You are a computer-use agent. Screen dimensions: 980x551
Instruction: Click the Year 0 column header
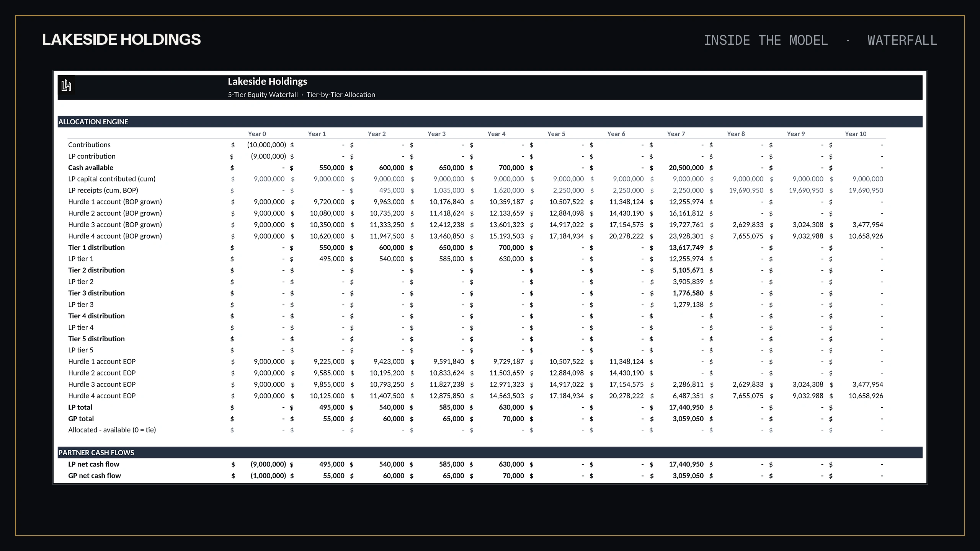257,134
